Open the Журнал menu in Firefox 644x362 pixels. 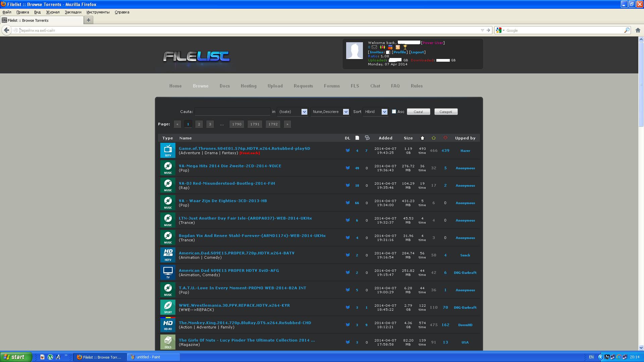(53, 12)
